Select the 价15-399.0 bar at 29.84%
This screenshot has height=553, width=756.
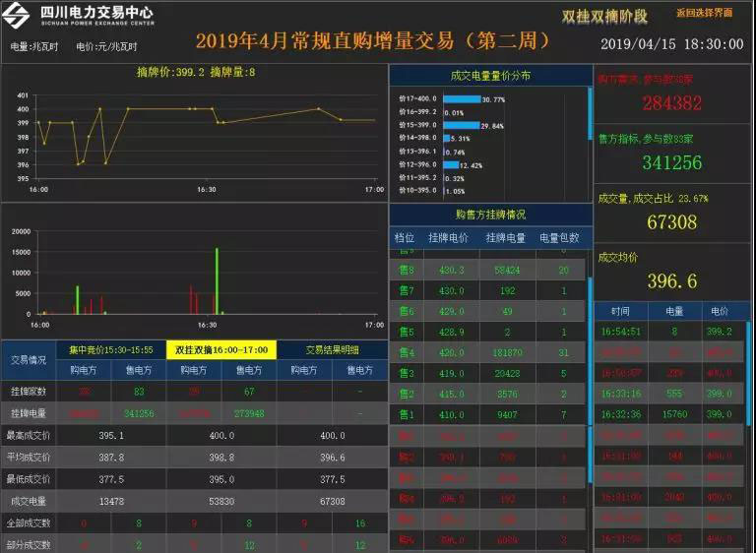pos(460,126)
